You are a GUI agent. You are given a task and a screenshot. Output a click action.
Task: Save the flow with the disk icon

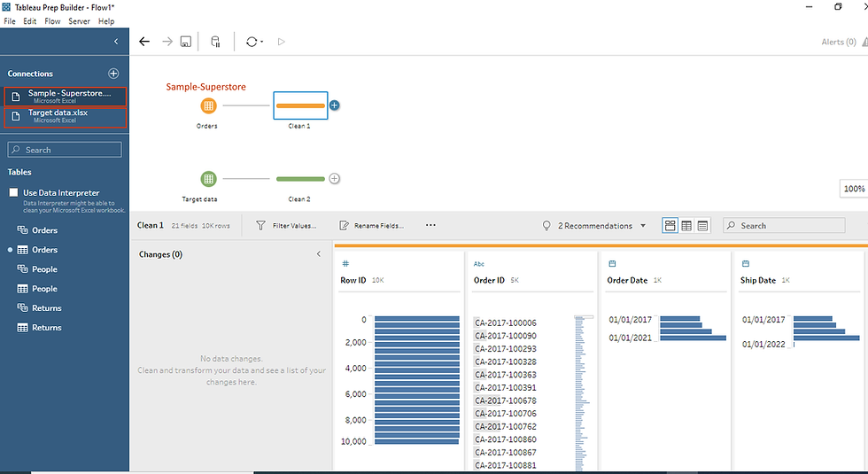[186, 42]
